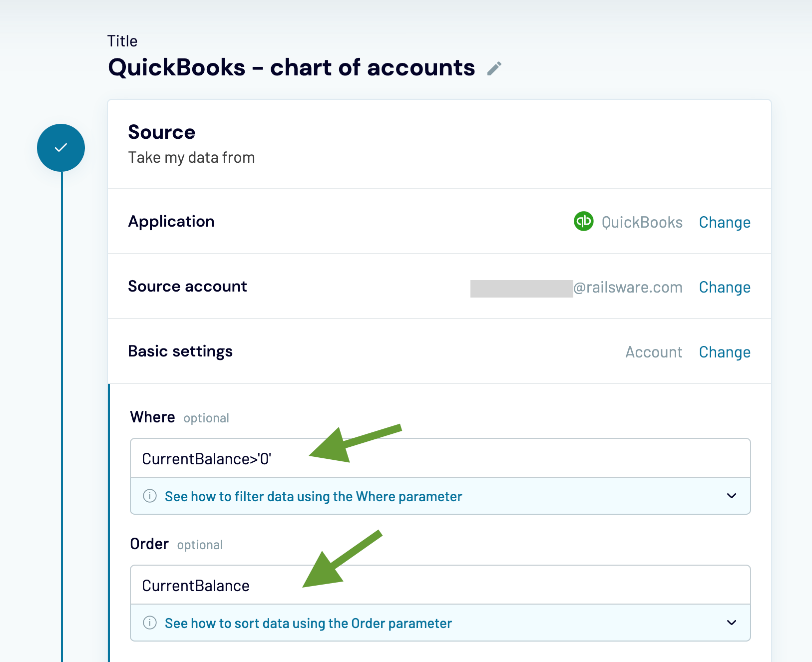The height and width of the screenshot is (662, 812).
Task: Select the Account value in Basic settings
Action: (x=654, y=352)
